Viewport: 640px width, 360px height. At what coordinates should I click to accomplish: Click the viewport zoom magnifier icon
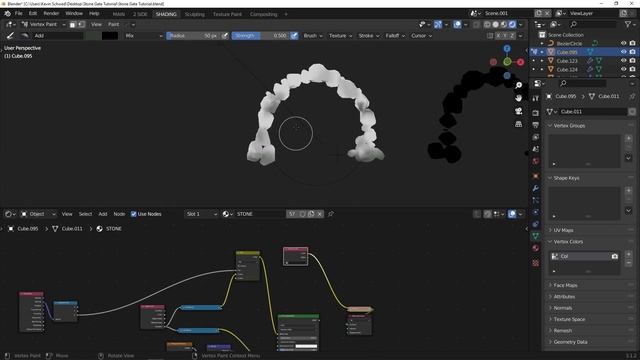pos(518,85)
